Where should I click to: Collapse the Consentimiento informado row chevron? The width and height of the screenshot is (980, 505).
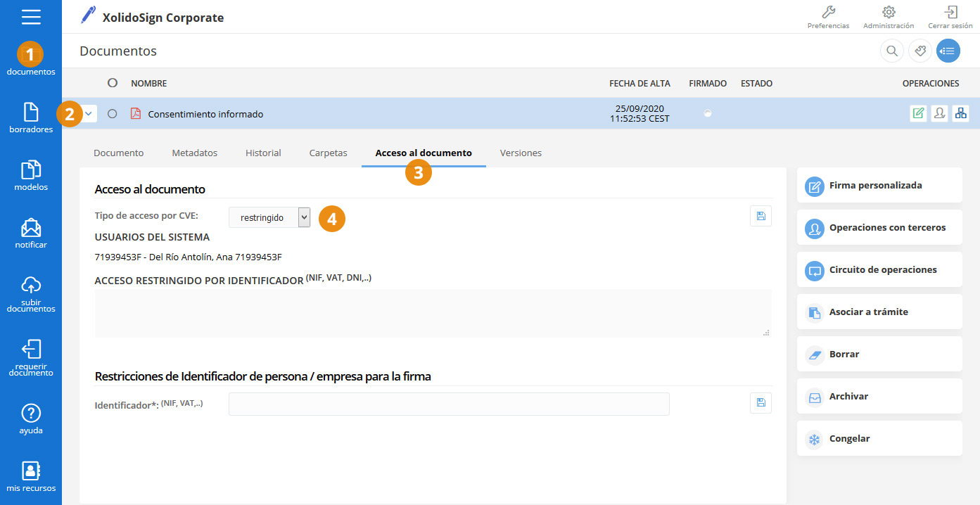pos(88,113)
